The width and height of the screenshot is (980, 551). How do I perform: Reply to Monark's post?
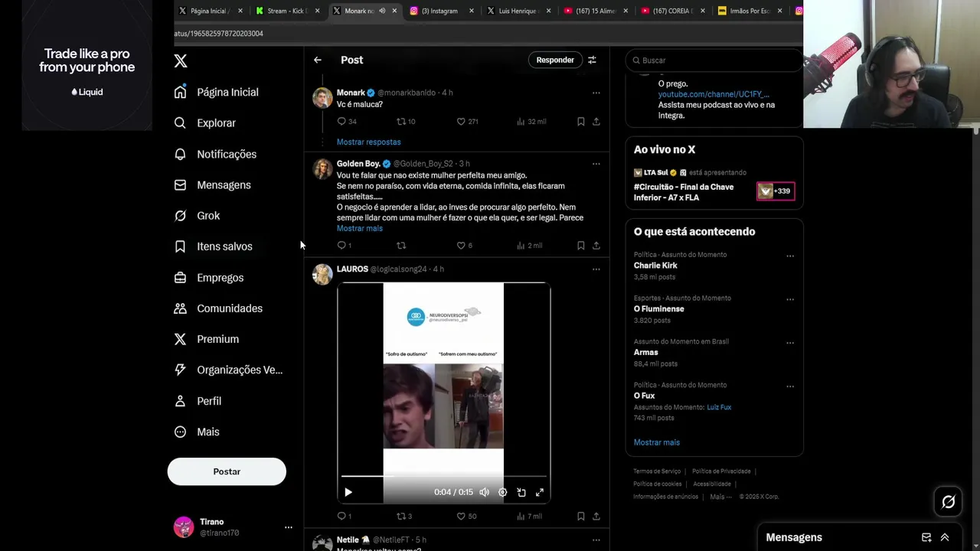click(341, 121)
